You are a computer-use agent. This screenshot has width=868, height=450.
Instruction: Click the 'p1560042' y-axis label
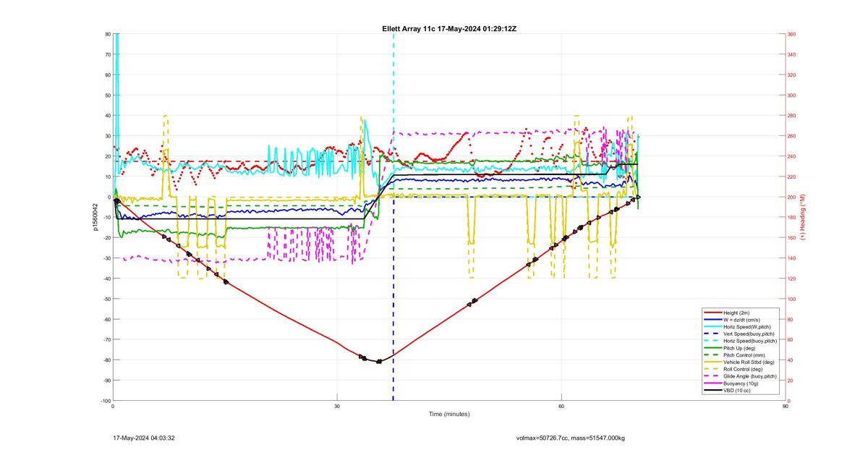pyautogui.click(x=95, y=217)
